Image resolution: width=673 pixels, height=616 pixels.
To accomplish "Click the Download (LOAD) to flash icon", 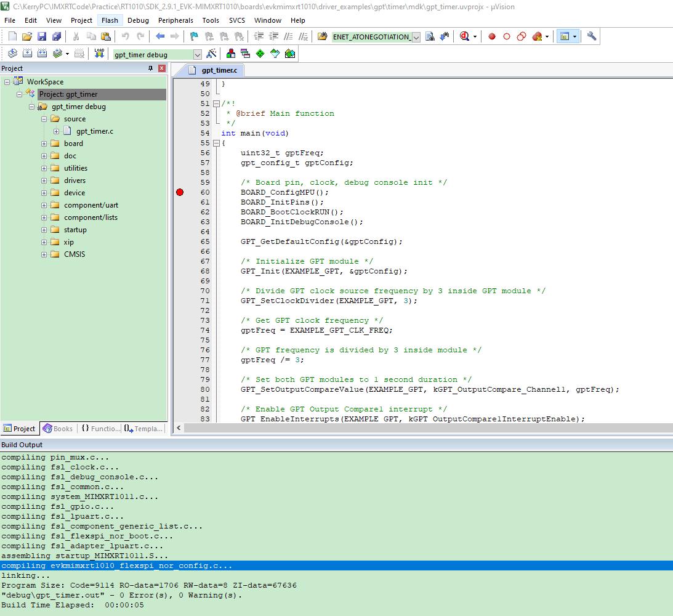I will [x=100, y=54].
